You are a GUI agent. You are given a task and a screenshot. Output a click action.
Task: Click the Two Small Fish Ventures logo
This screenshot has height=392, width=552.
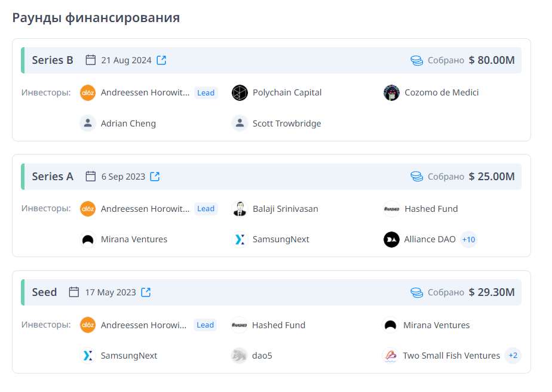[x=390, y=356]
